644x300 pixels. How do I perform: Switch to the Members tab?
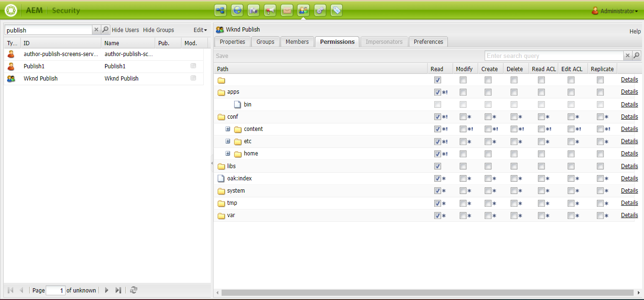[297, 42]
